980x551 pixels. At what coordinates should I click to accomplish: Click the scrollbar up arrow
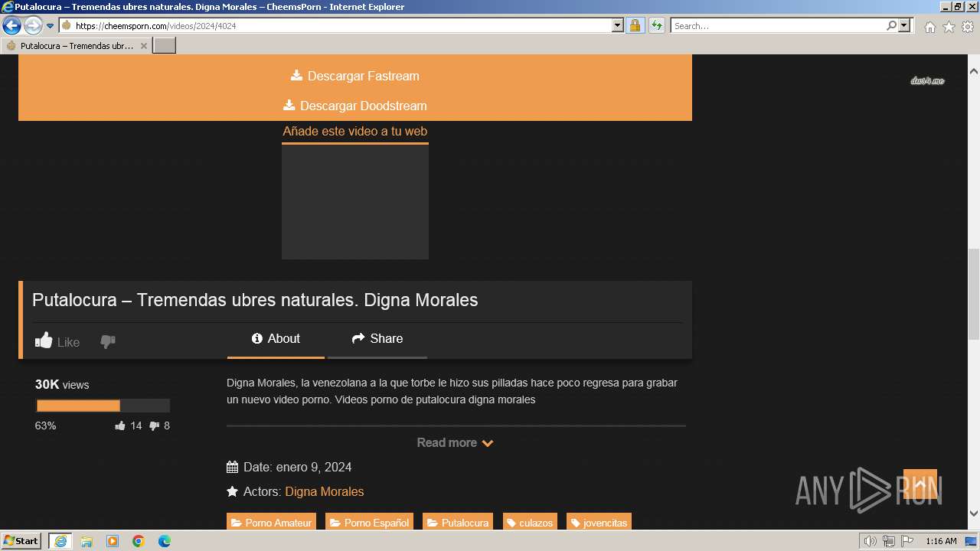974,70
